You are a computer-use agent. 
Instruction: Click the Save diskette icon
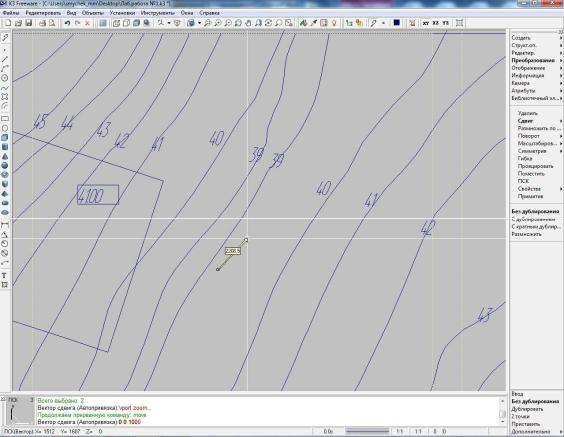coord(29,23)
